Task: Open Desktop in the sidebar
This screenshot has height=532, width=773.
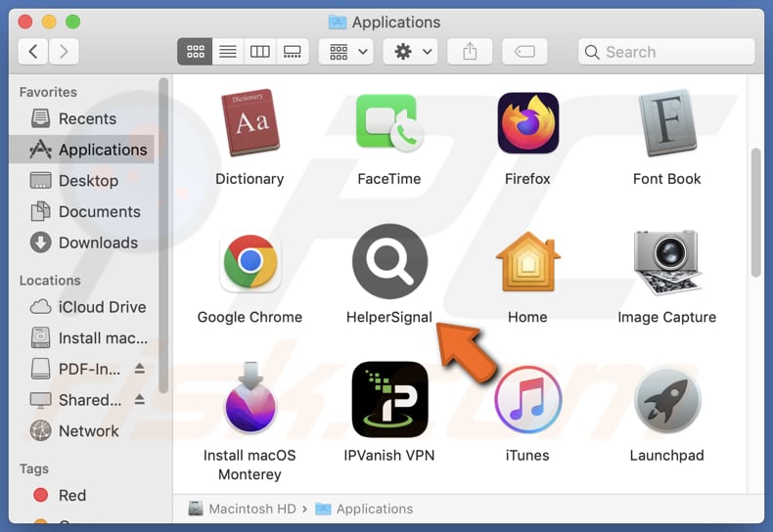Action: pos(81,181)
